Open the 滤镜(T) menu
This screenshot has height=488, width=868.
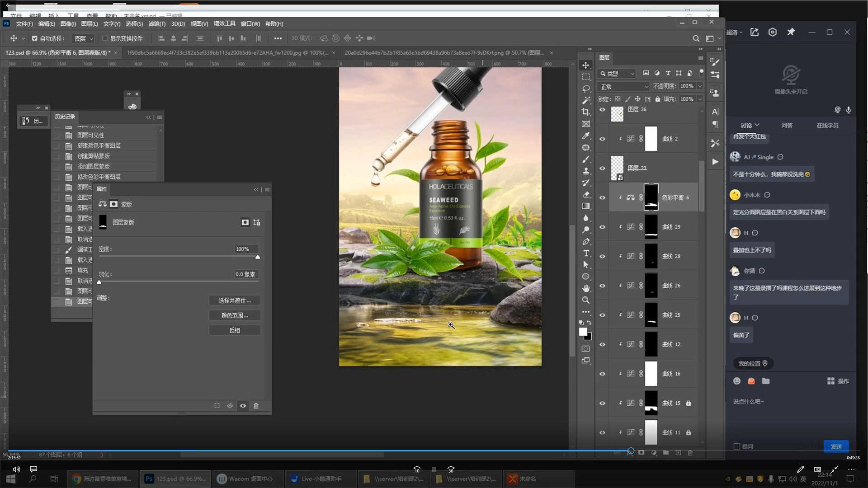coord(156,24)
